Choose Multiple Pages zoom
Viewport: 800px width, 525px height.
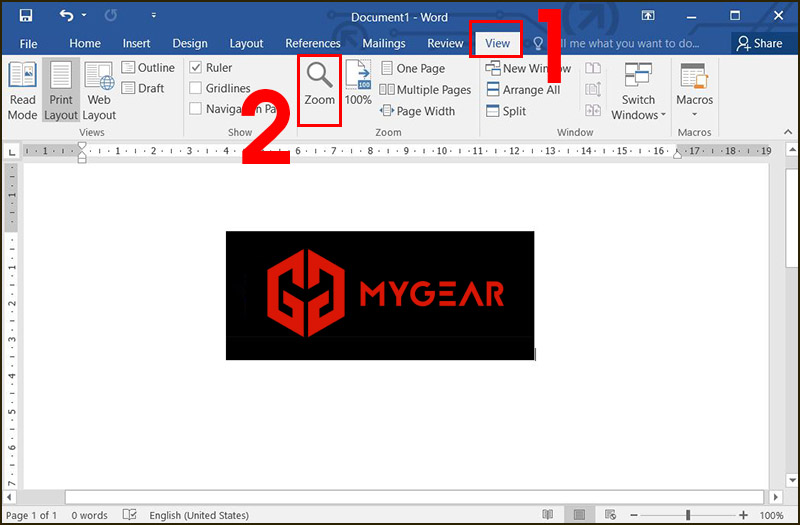point(426,90)
